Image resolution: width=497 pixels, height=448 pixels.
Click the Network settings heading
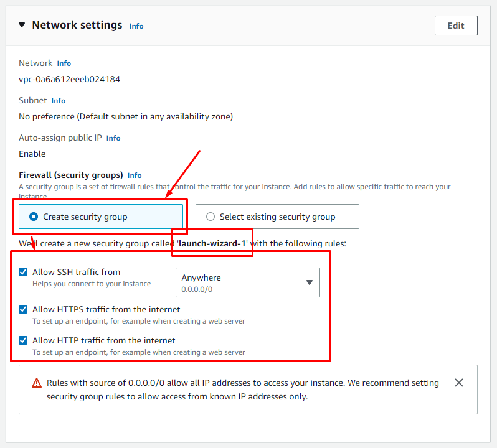coord(77,25)
